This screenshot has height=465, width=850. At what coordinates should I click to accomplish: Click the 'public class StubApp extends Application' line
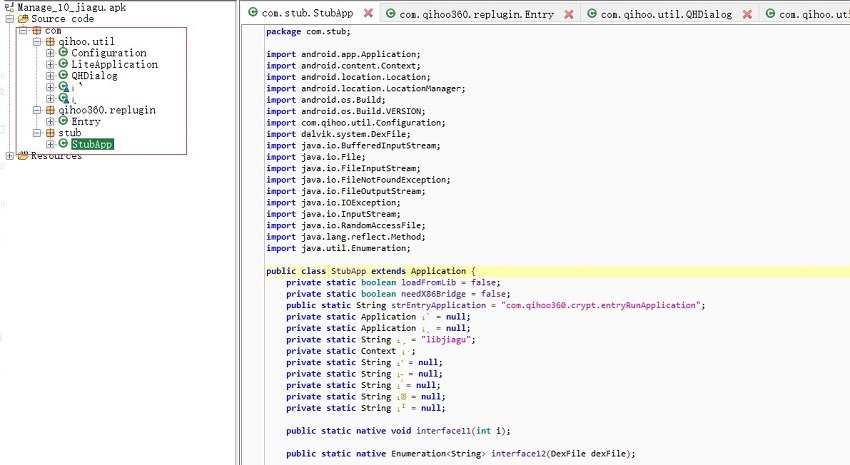[x=370, y=271]
